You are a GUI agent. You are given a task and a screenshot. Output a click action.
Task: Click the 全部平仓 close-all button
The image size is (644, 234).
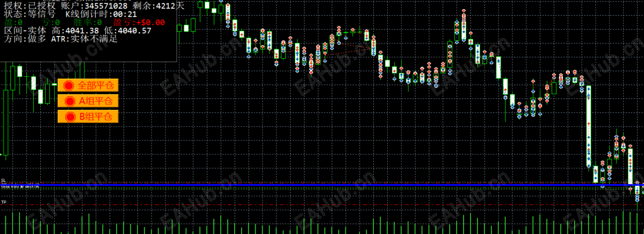[x=88, y=86]
